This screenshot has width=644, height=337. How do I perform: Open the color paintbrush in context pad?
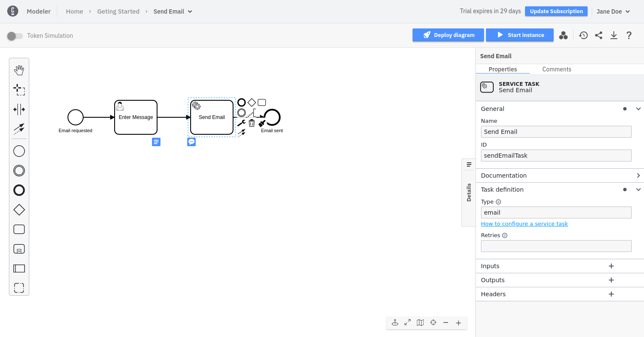click(x=262, y=123)
